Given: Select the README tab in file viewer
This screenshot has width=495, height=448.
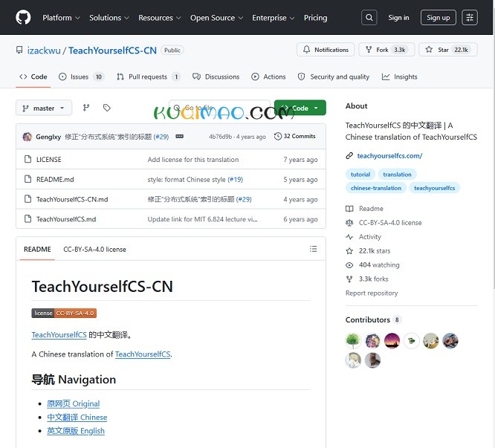Looking at the screenshot, I should pyautogui.click(x=37, y=249).
